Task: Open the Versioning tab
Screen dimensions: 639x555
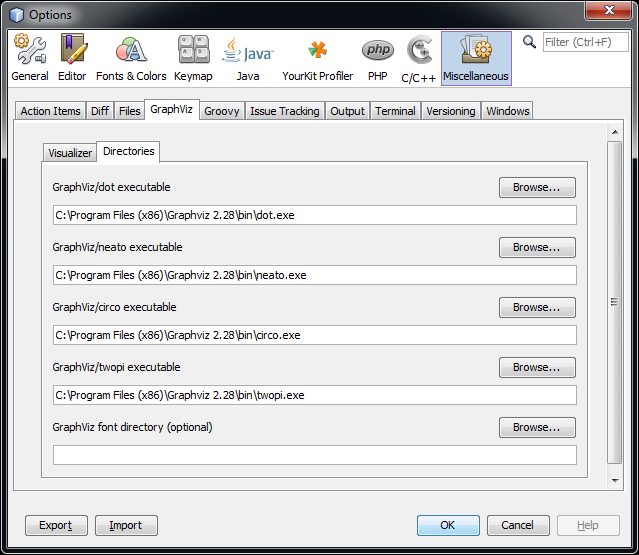Action: click(451, 111)
